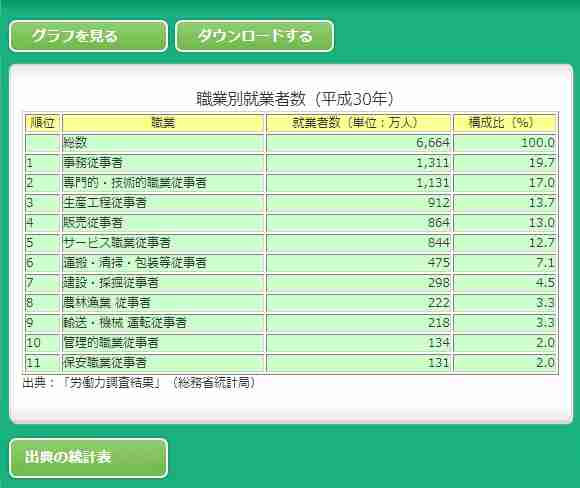Viewport: 580px width, 488px height.
Task: Select the 構成比 (%) column header
Action: pyautogui.click(x=505, y=123)
